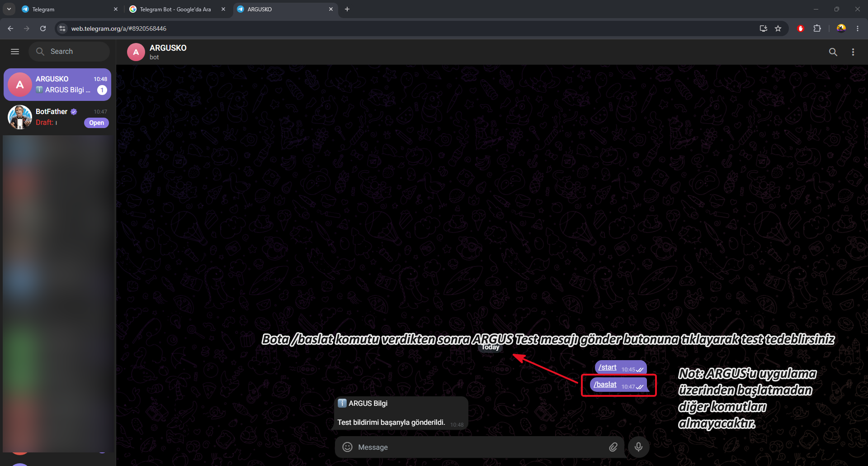
Task: Attach a file with paperclip icon
Action: (x=613, y=447)
